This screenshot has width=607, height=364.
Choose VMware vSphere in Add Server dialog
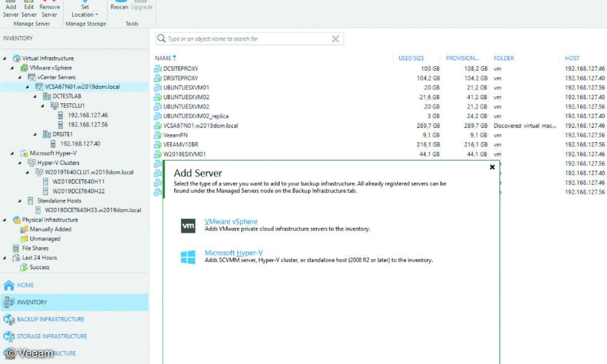click(x=231, y=221)
